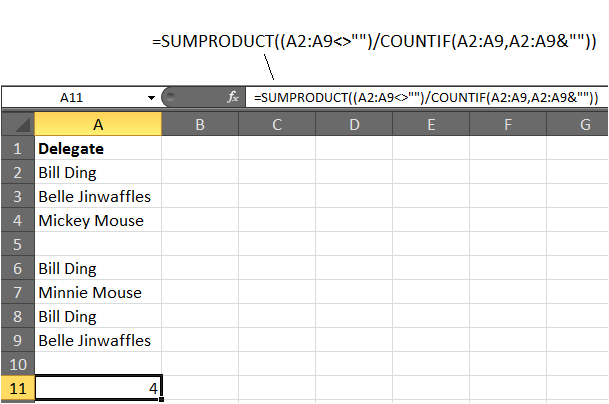
Task: Click the Select All corner triangle
Action: tap(18, 124)
